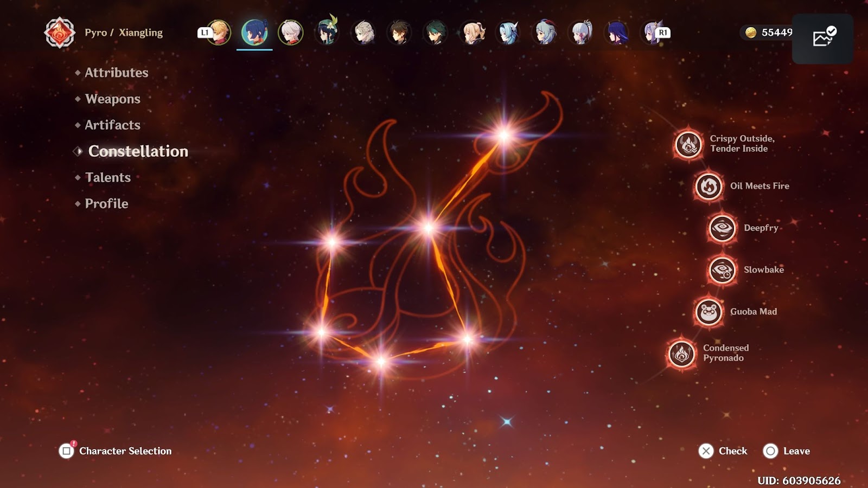Click the 'Pyro / Xiangling' title text

point(124,33)
